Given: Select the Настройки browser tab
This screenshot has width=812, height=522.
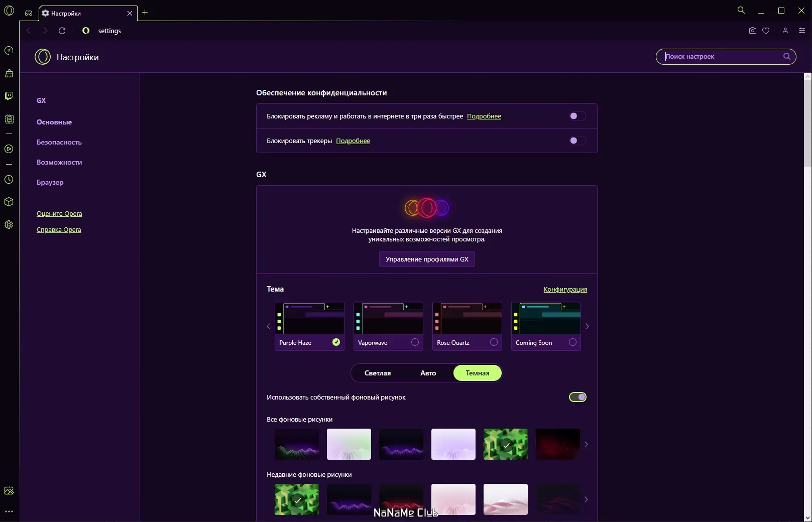Looking at the screenshot, I should point(87,14).
